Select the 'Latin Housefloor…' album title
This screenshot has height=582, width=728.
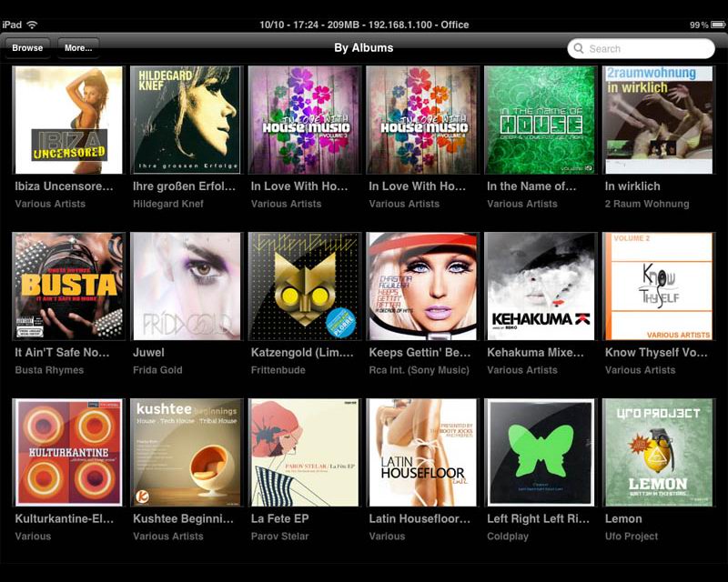coord(420,518)
